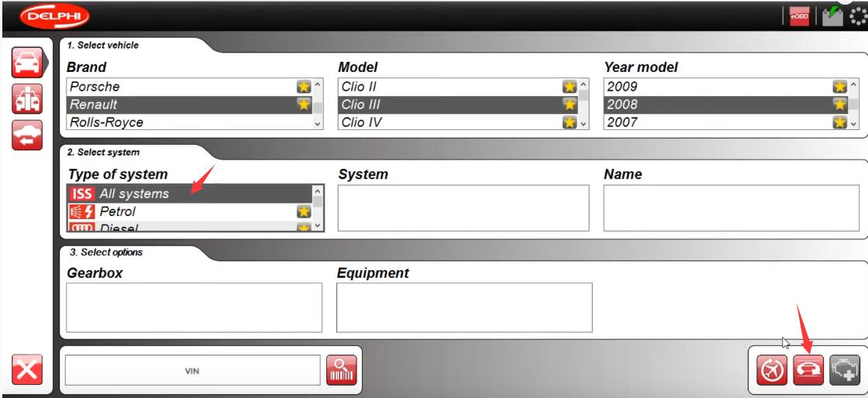Click the Type of system scroll-up arrow
Screen dimensions: 868x398
[x=318, y=190]
